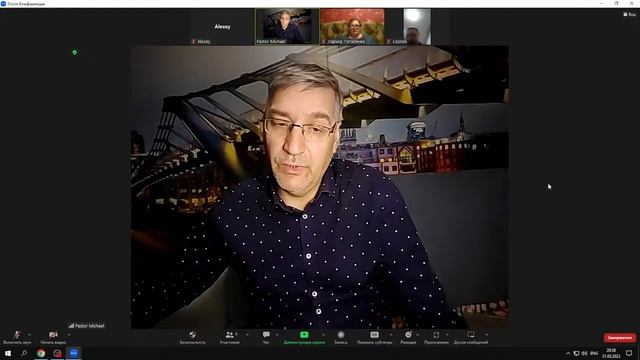Expand arrow next to Чат
The width and height of the screenshot is (640, 360).
[277, 335]
